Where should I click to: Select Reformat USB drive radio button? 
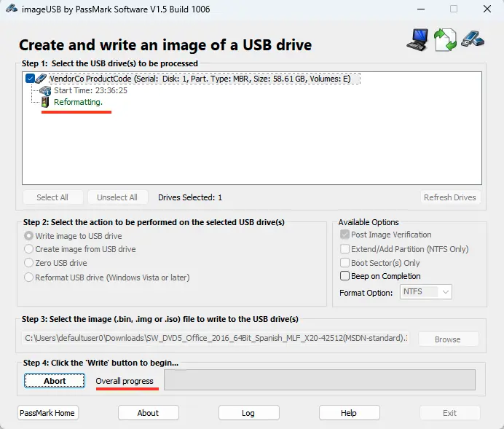click(x=28, y=277)
